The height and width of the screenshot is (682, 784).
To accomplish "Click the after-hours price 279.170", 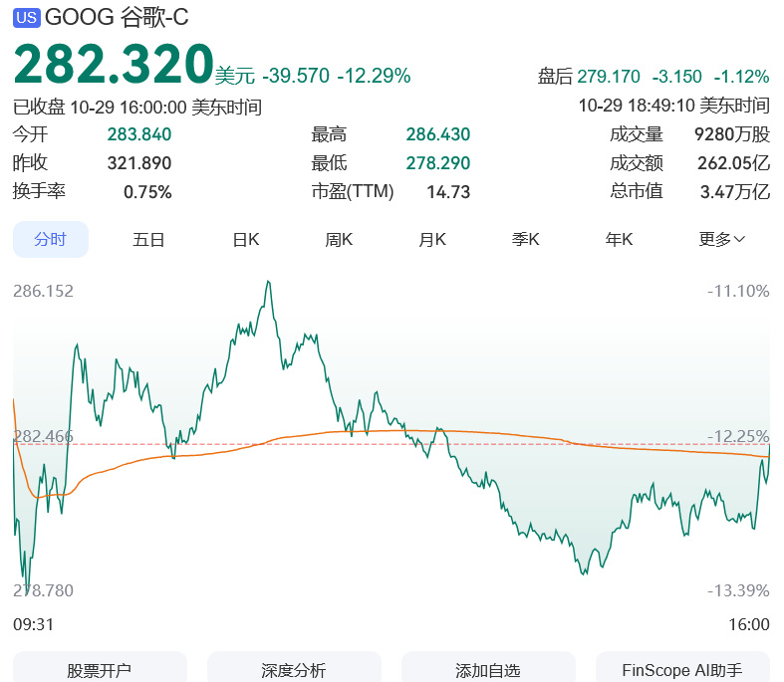I will click(609, 77).
